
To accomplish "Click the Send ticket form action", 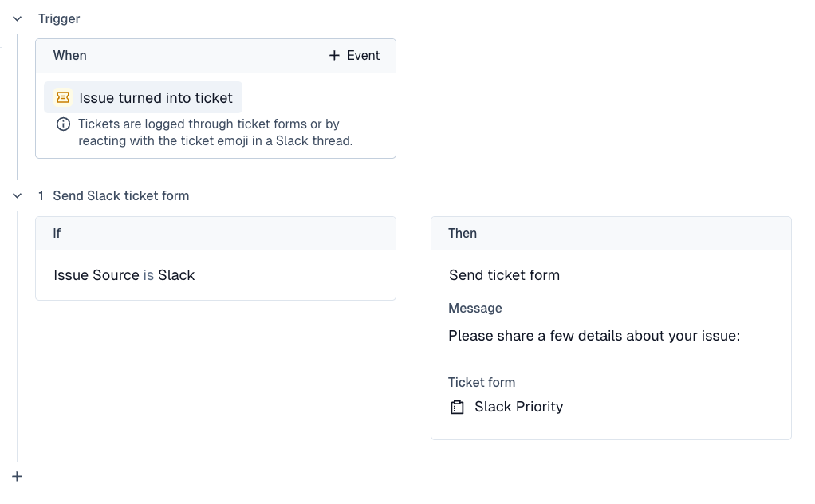I will 504,275.
